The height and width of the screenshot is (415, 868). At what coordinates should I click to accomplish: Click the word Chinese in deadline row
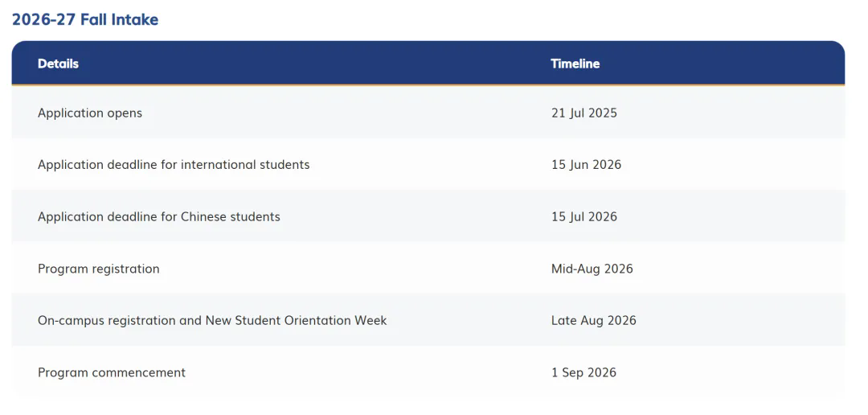pyautogui.click(x=201, y=216)
